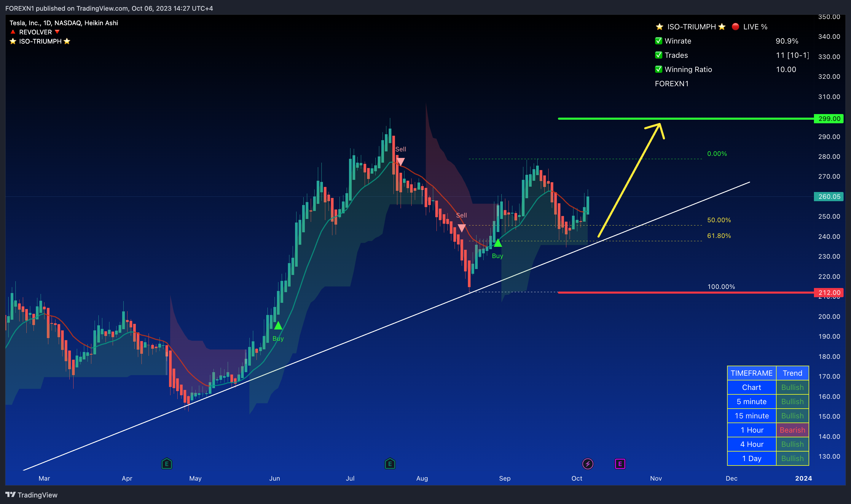Click the 1 Day row Bullish cell
This screenshot has height=504, width=851.
792,458
